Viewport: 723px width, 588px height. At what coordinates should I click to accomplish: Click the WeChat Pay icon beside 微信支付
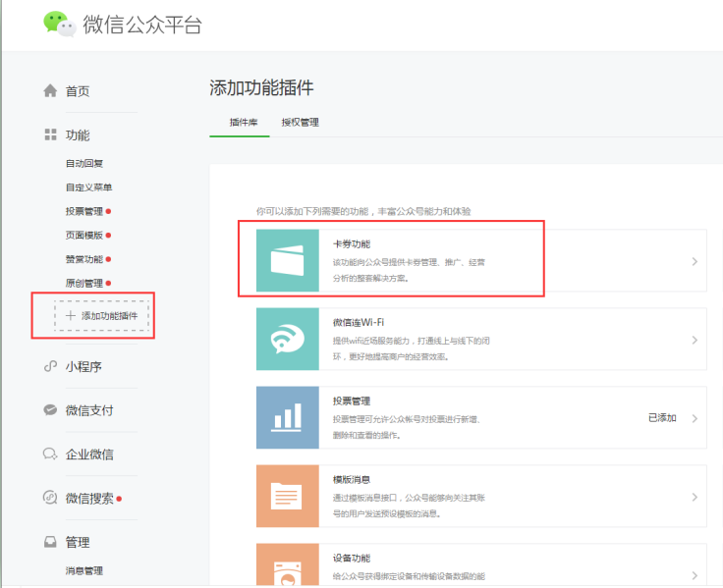click(50, 409)
